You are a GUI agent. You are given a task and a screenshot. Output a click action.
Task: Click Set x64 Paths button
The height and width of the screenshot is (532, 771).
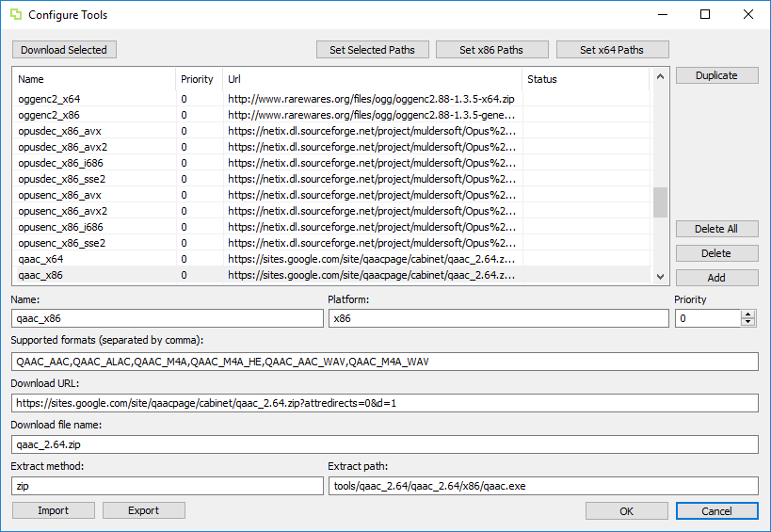click(612, 50)
